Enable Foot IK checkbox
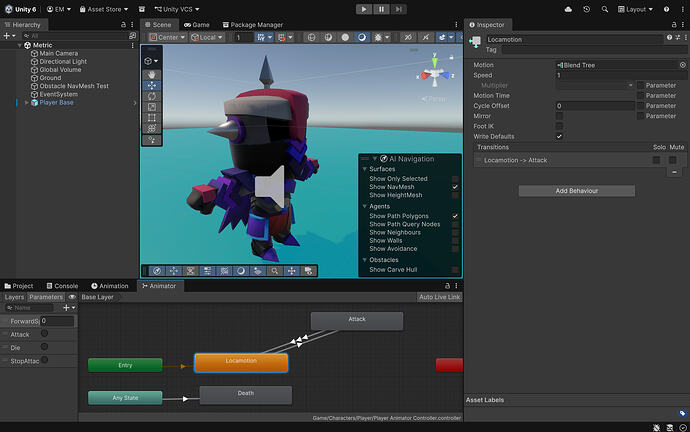Viewport: 690px width, 432px height. pyautogui.click(x=559, y=126)
